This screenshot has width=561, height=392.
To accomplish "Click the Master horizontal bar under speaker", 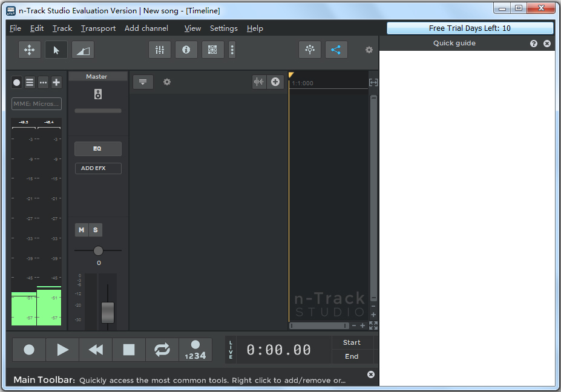I will point(97,111).
